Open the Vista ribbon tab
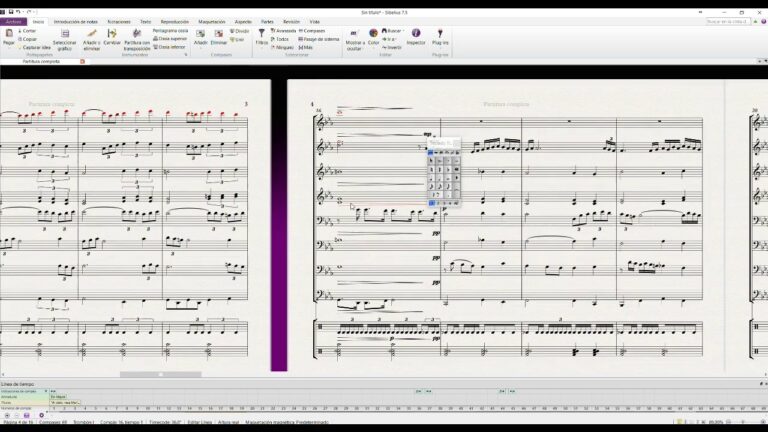The height and width of the screenshot is (432, 768). (x=314, y=22)
